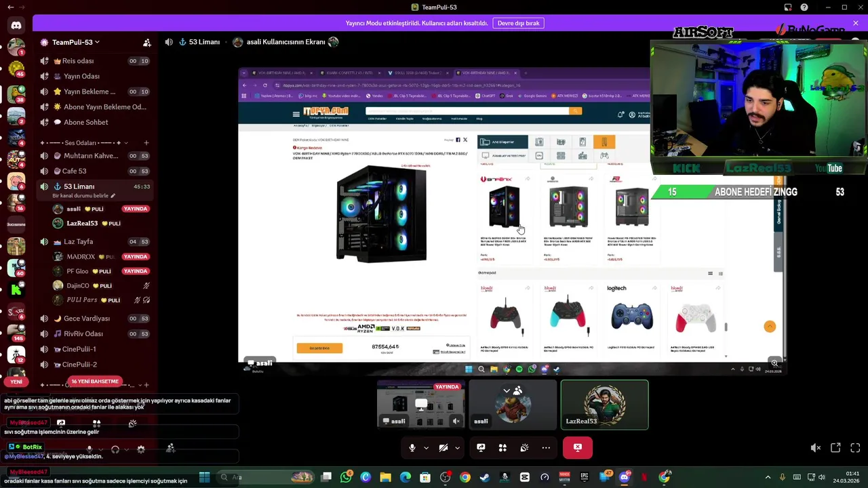
Task: Join the CinePulii-1 voice channel
Action: [x=95, y=350]
